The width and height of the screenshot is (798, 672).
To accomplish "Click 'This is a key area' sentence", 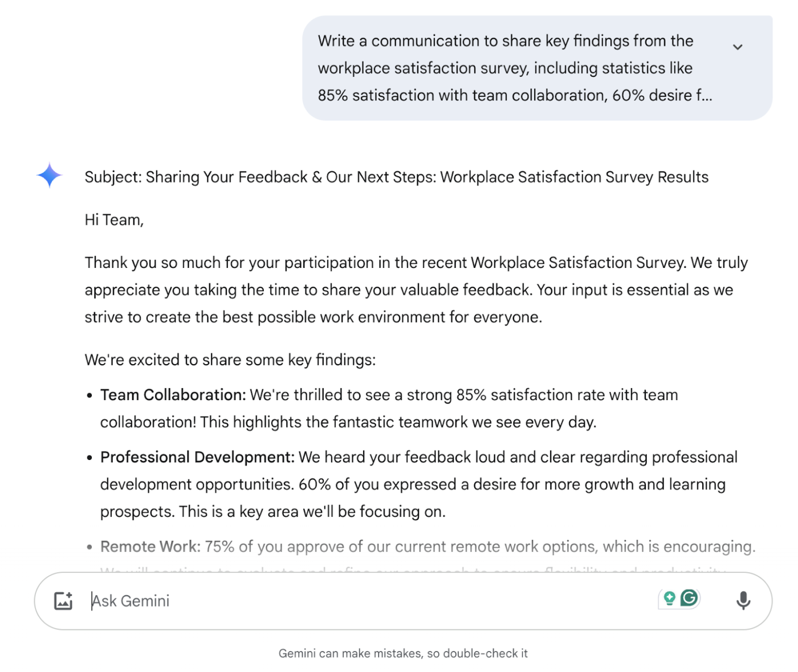I will click(x=311, y=512).
